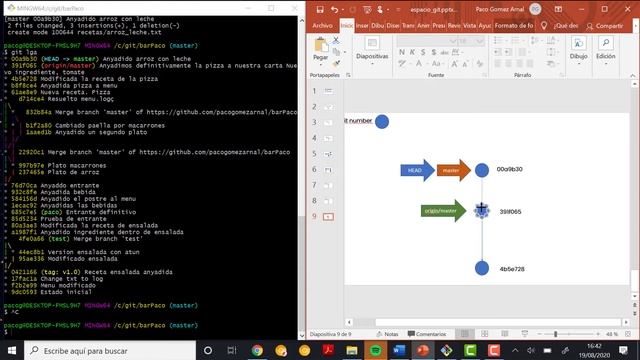Show hidden system tray icons
The image size is (640, 360).
515,350
